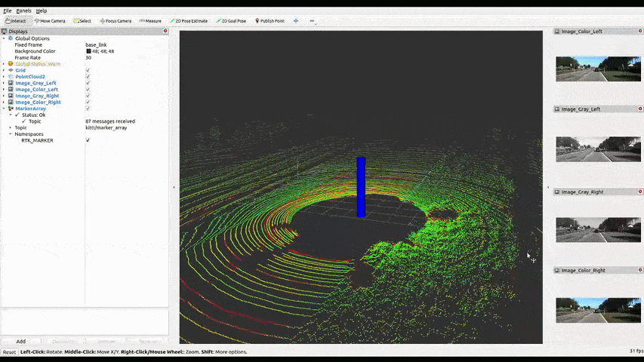Collapse the Global Options tree node

pos(4,38)
